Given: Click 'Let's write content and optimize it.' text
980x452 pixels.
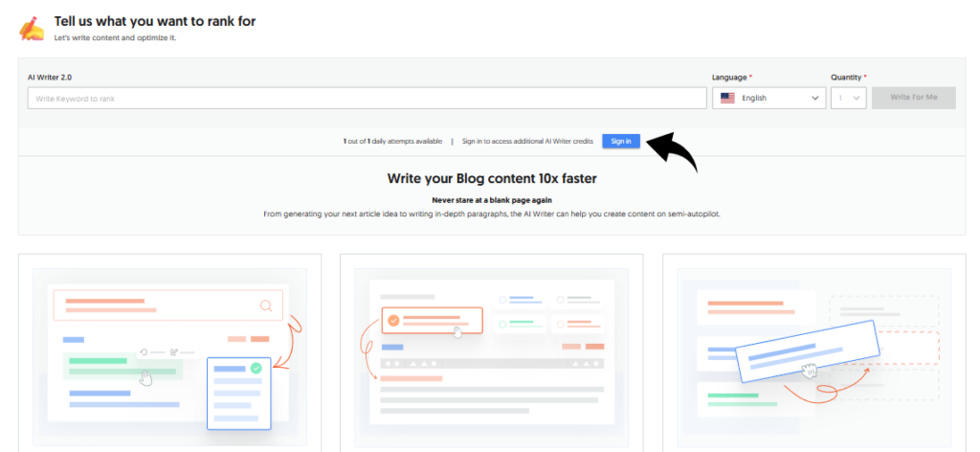Looking at the screenshot, I should click(115, 38).
